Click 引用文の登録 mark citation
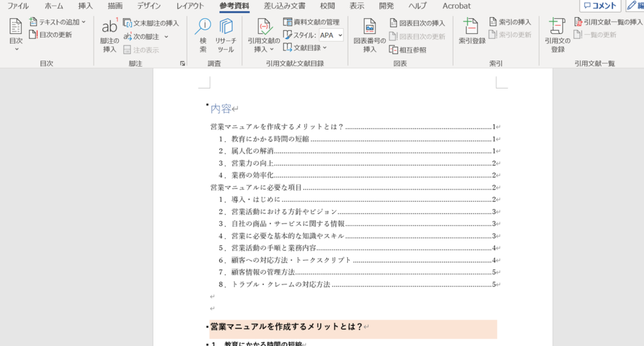The width and height of the screenshot is (644, 346). pyautogui.click(x=557, y=36)
